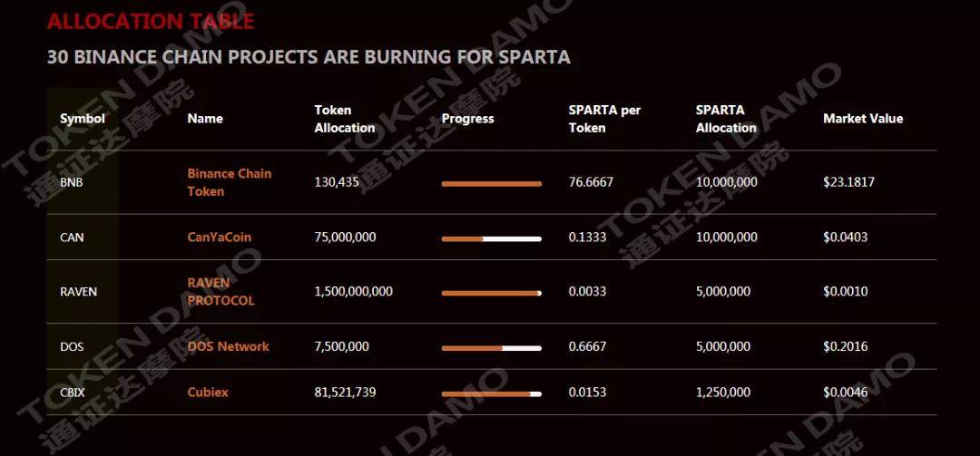Open the RAVEN PROTOCOL link
This screenshot has height=456, width=980.
pos(221,292)
